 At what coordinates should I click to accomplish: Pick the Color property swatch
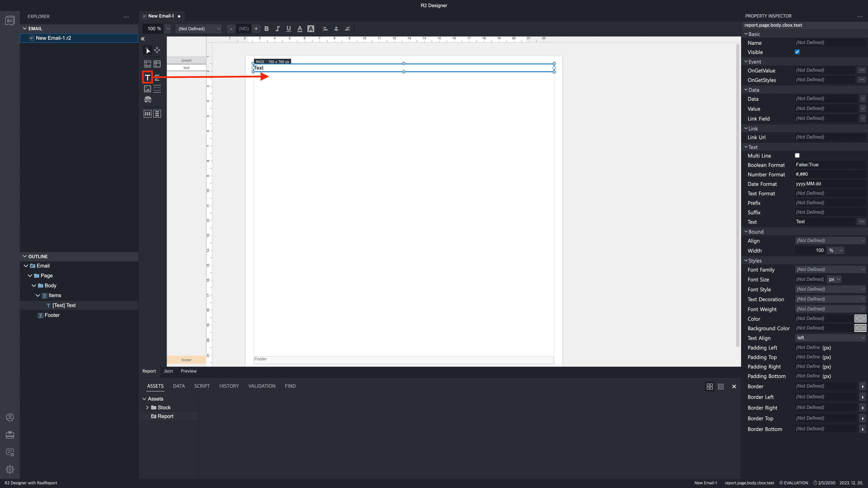[x=860, y=318]
